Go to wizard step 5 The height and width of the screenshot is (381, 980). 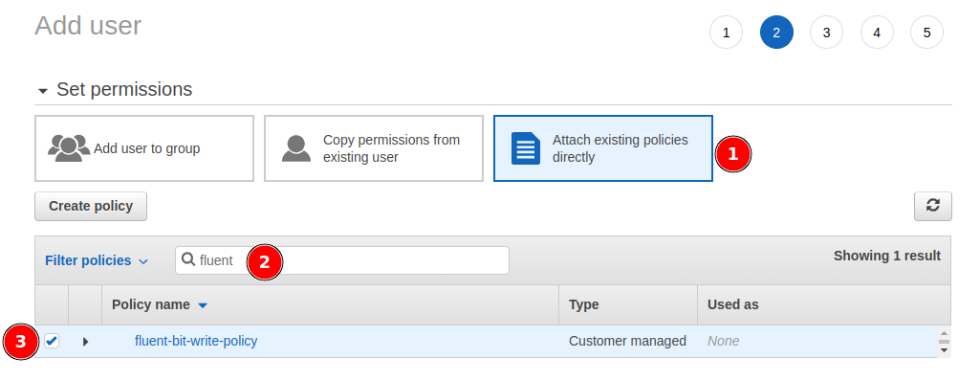coord(926,32)
